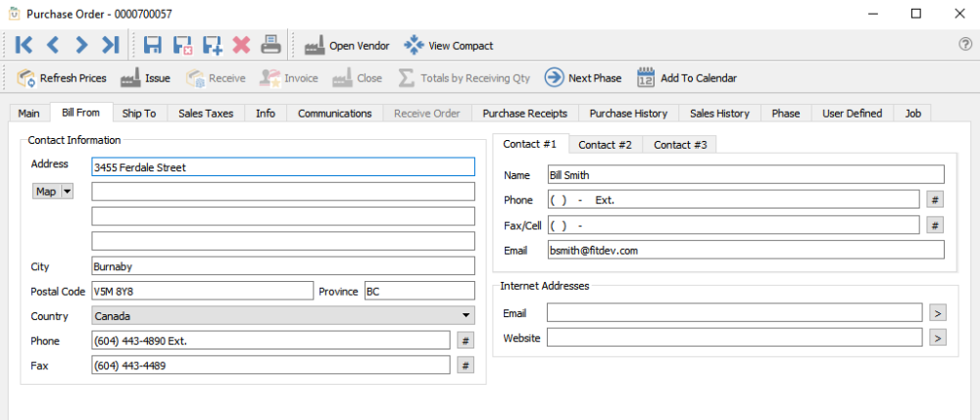Open the Country dropdown list
This screenshot has width=980, height=420.
point(465,316)
